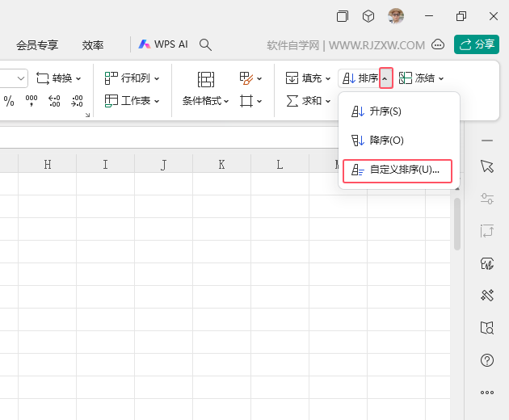The image size is (509, 420).
Task: Click the vertical scrollbar thumb
Action: (457, 224)
